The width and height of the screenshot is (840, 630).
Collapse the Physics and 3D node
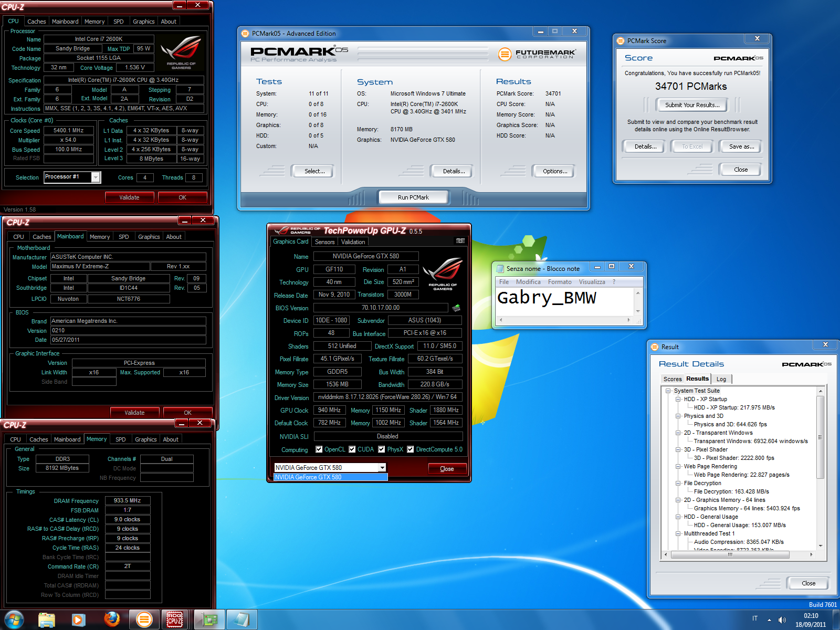pyautogui.click(x=678, y=416)
